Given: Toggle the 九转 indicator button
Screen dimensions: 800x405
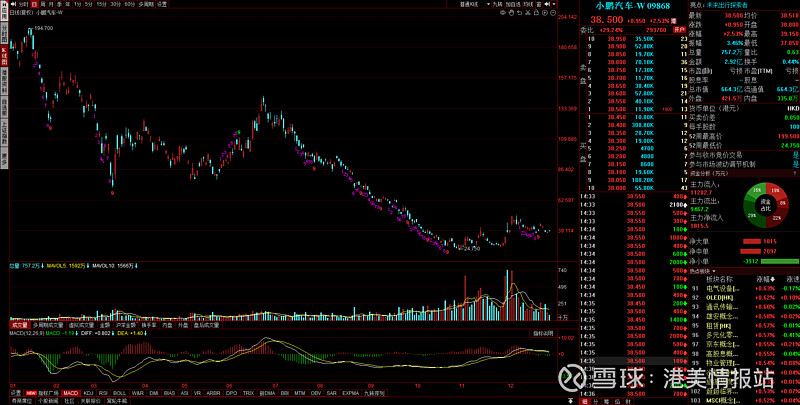Looking at the screenshot, I should click(497, 4).
